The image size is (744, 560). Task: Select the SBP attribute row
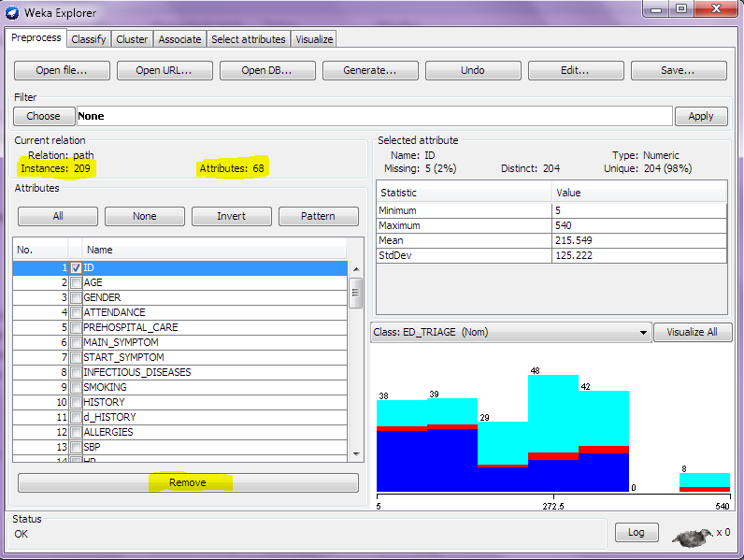pyautogui.click(x=179, y=447)
